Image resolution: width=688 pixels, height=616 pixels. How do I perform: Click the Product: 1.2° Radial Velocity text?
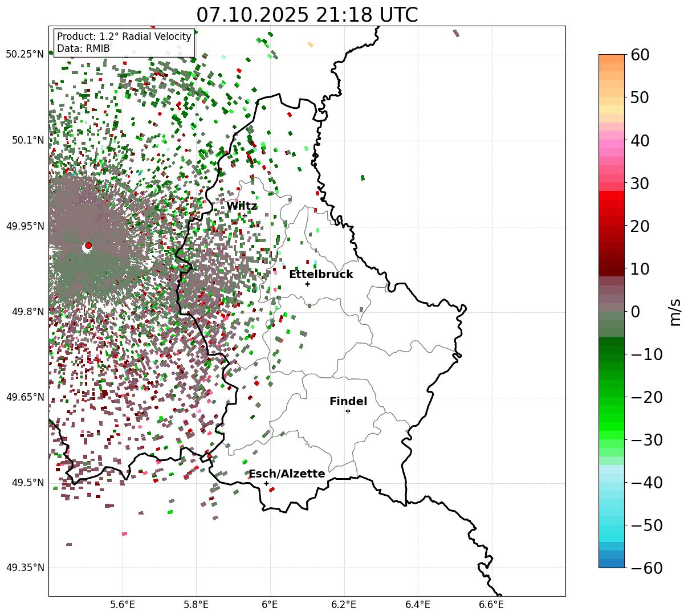coord(124,37)
